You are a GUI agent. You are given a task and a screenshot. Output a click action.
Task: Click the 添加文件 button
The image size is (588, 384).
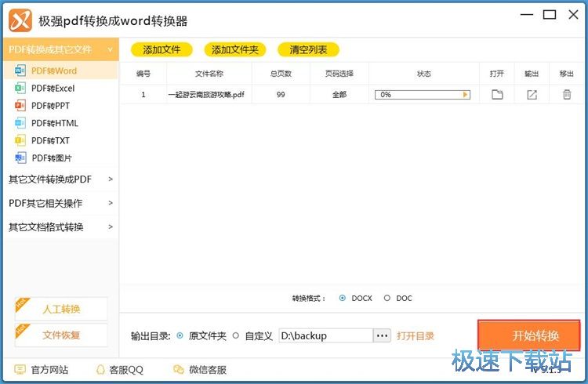(162, 49)
